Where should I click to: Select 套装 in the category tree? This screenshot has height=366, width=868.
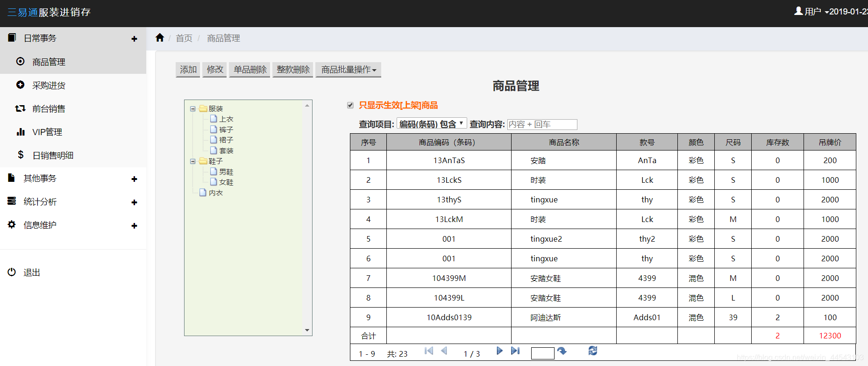pos(226,151)
